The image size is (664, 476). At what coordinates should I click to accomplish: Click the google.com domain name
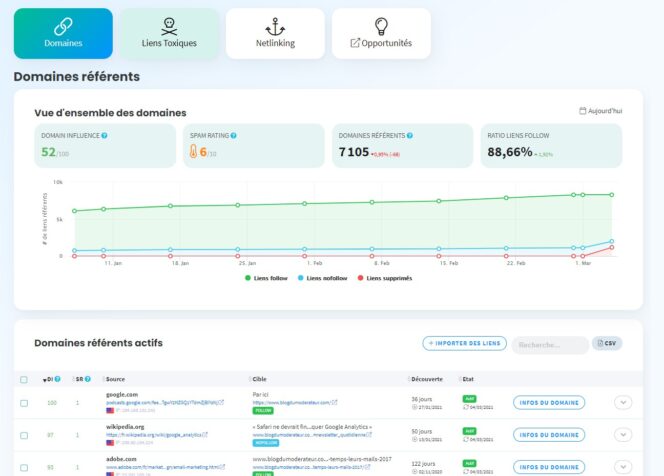(122, 394)
